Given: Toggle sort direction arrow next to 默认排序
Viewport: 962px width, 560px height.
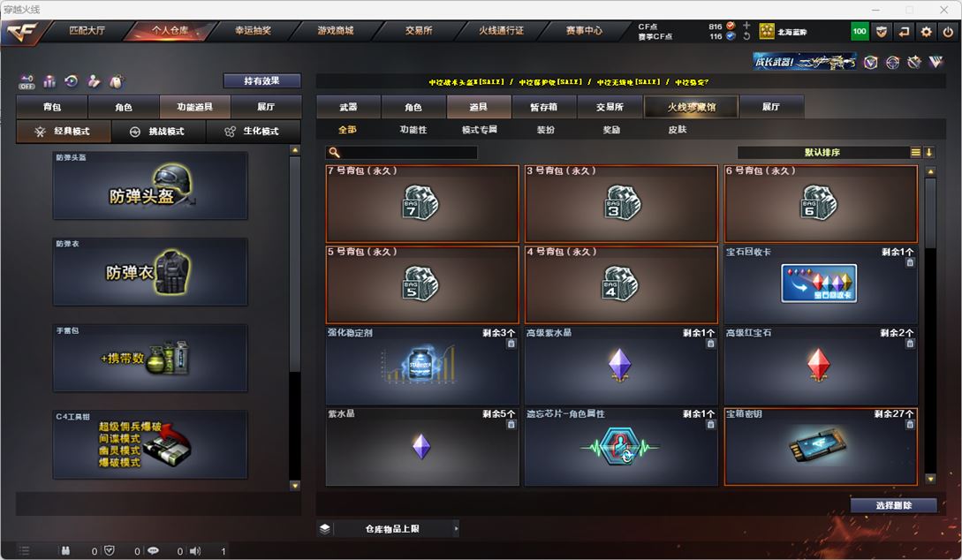Looking at the screenshot, I should tap(928, 152).
